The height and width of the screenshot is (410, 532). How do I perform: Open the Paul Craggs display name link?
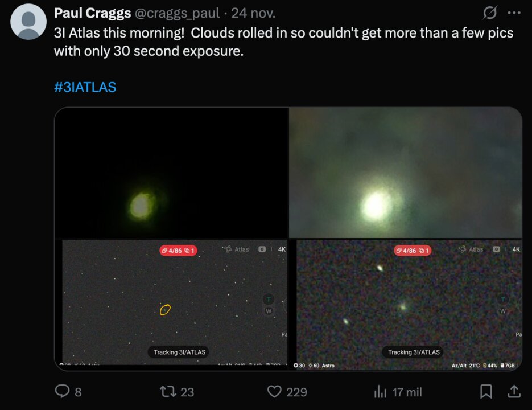pos(91,13)
